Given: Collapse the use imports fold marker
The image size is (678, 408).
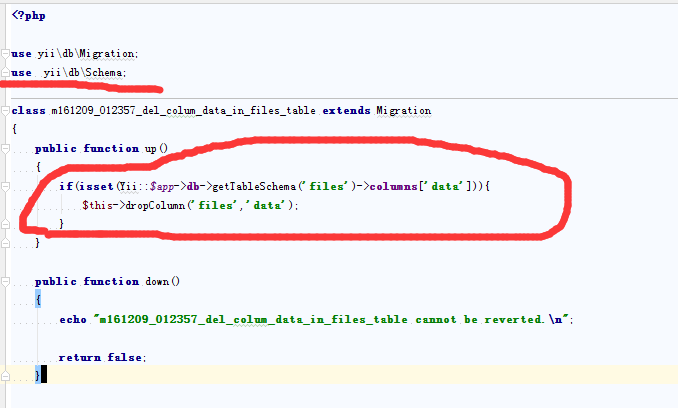Looking at the screenshot, I should pos(5,54).
